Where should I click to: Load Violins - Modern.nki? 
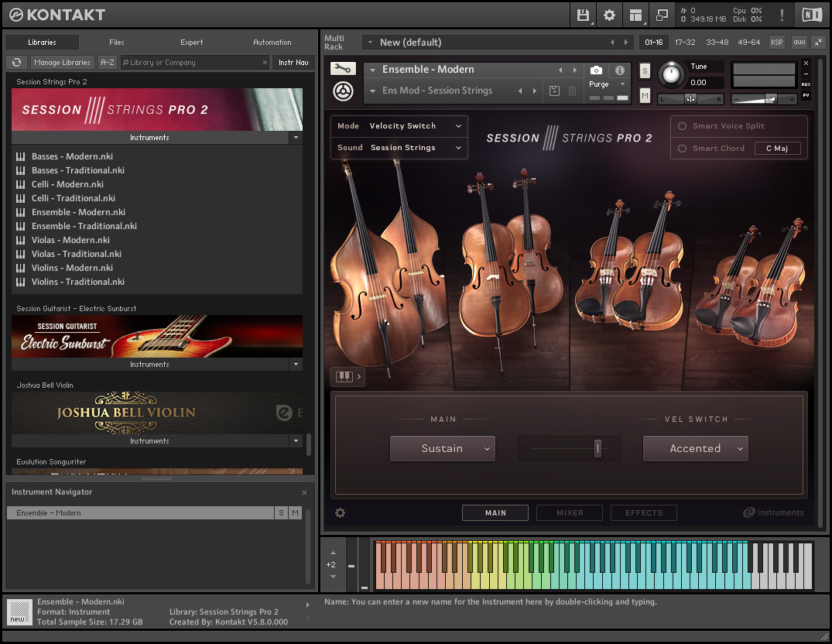[x=72, y=268]
